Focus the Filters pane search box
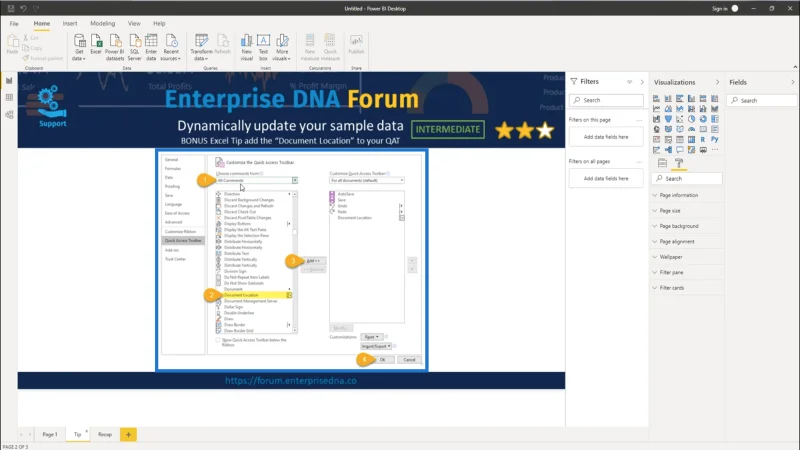This screenshot has width=800, height=450. click(606, 100)
